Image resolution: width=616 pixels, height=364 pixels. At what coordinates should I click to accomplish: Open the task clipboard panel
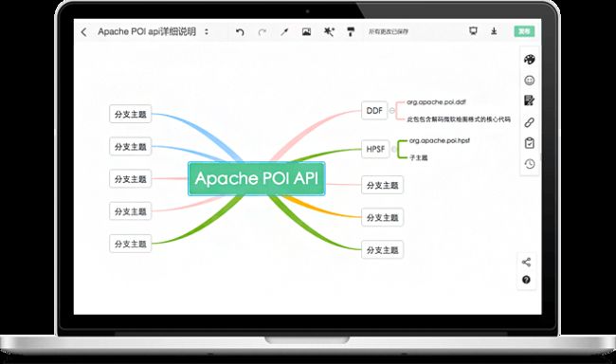(x=530, y=143)
